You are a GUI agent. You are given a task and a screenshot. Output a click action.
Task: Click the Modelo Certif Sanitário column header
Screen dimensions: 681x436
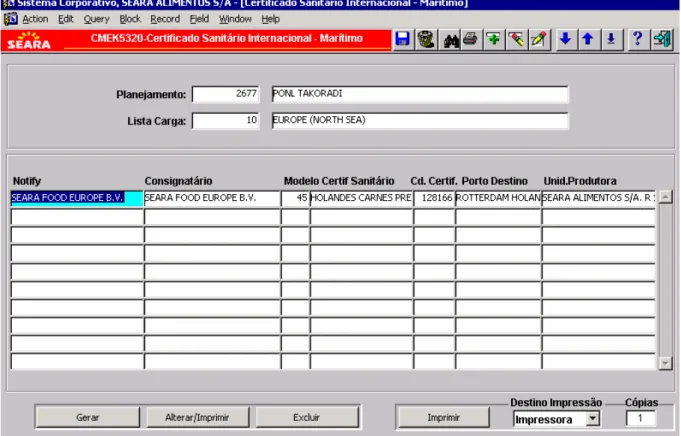point(339,181)
